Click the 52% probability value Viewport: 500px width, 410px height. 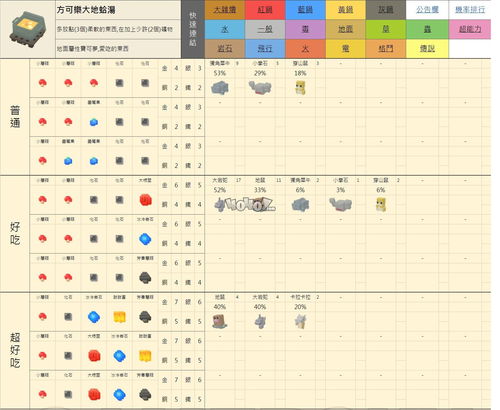(x=220, y=190)
